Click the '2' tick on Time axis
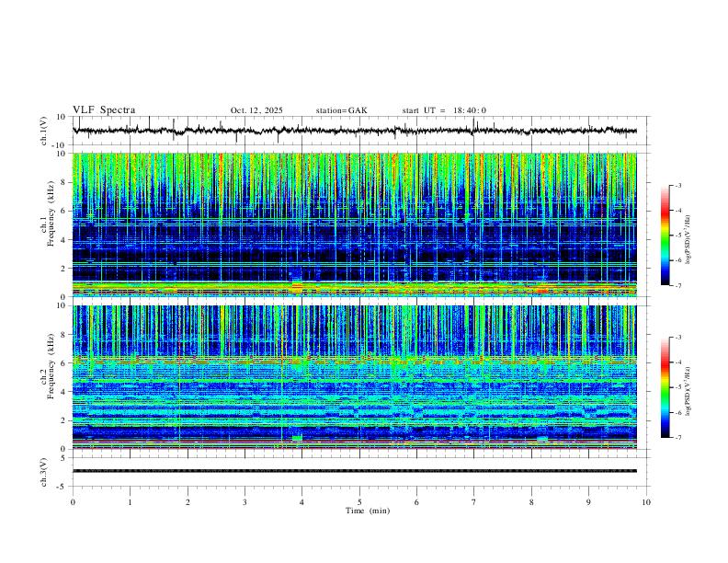This screenshot has width=728, height=563. click(188, 502)
